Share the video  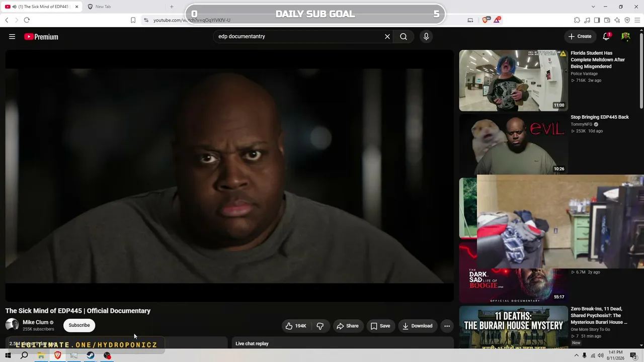coord(348,326)
